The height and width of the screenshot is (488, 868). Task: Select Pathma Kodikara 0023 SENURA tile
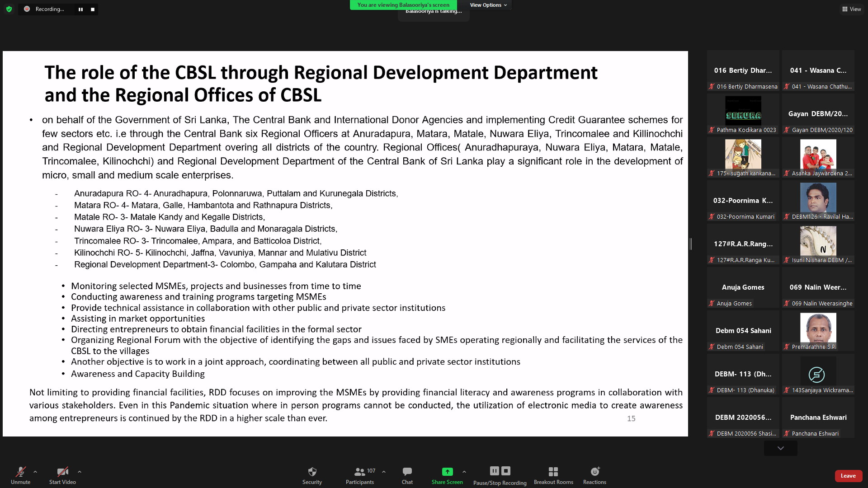click(743, 114)
